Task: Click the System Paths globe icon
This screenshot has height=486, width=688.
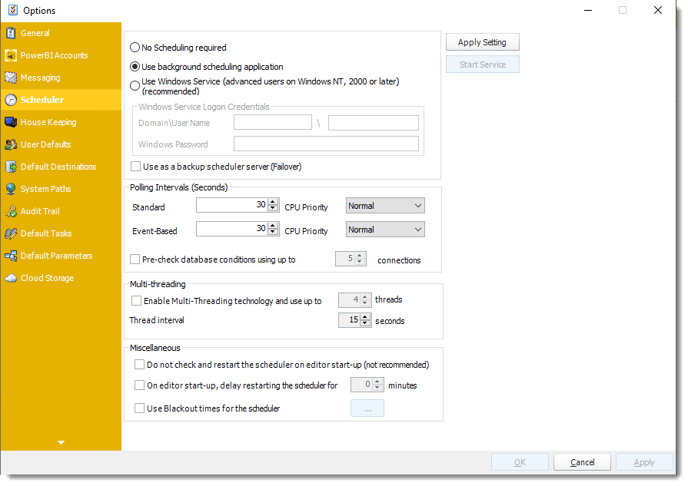Action: [x=11, y=189]
